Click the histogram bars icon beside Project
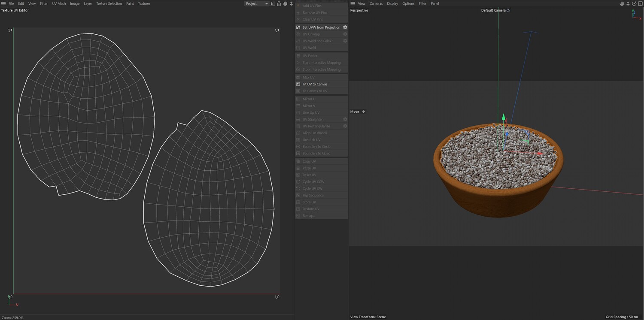The width and height of the screenshot is (644, 320). 273,3
